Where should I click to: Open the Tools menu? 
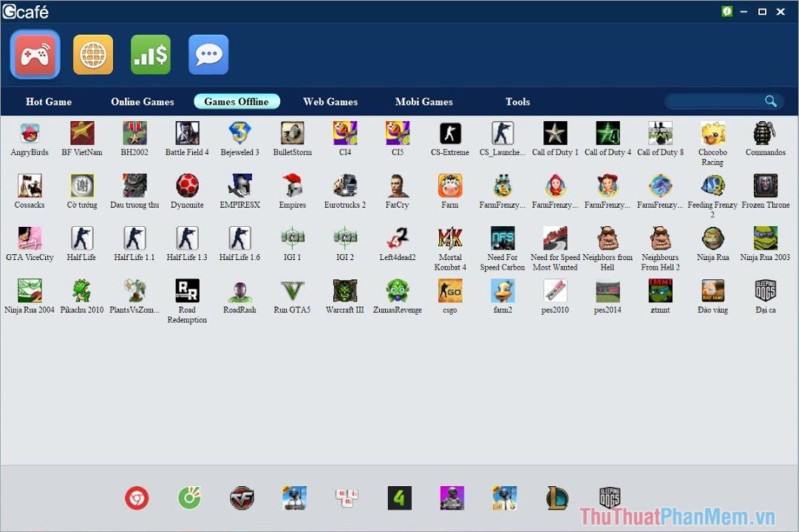tap(517, 101)
